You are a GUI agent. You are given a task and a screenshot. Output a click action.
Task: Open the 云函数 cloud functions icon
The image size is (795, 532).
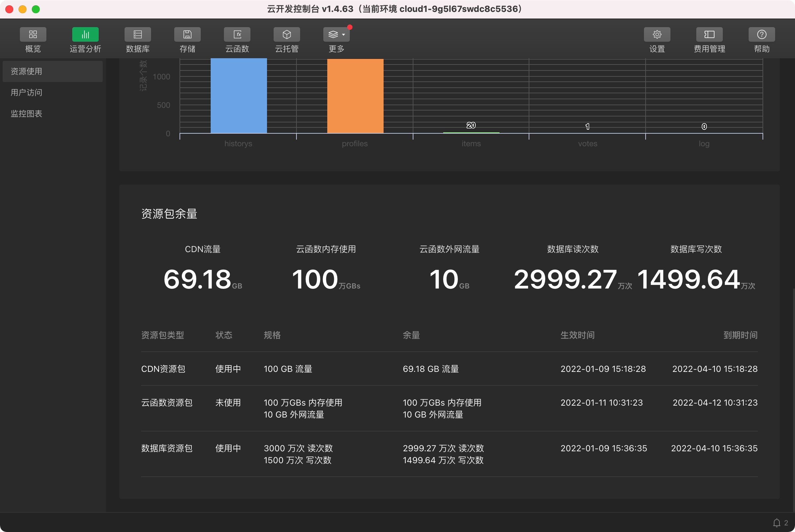[x=237, y=35]
